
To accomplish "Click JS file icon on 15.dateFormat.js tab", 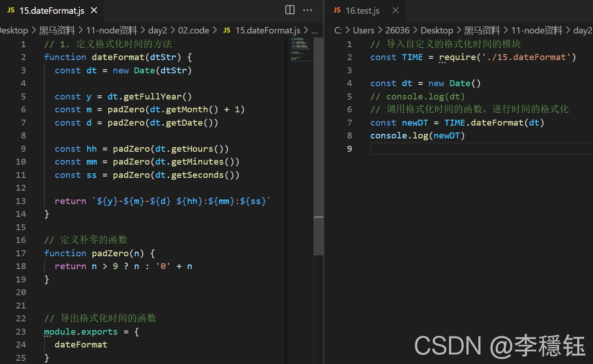I will [11, 11].
